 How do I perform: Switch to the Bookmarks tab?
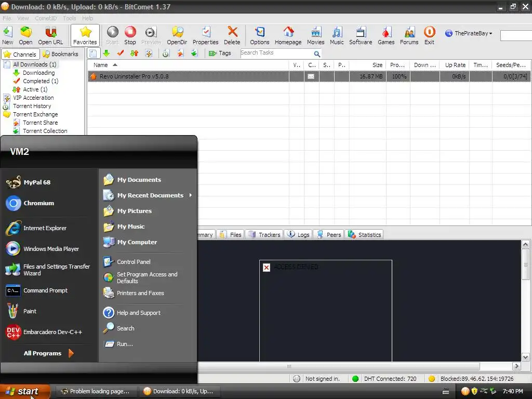pyautogui.click(x=61, y=54)
